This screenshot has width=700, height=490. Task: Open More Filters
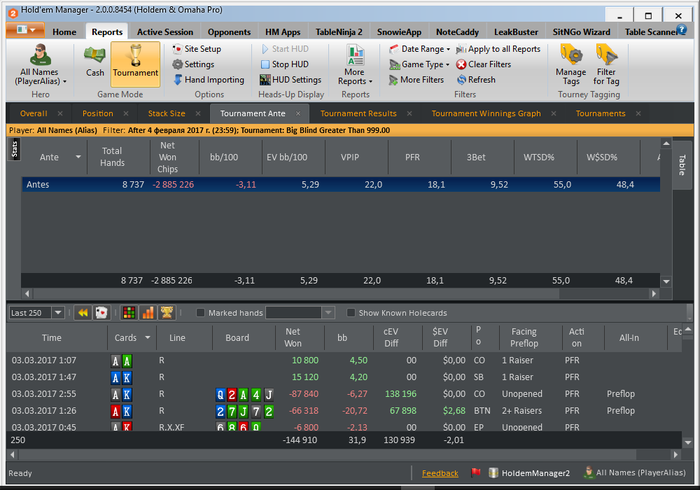[416, 80]
